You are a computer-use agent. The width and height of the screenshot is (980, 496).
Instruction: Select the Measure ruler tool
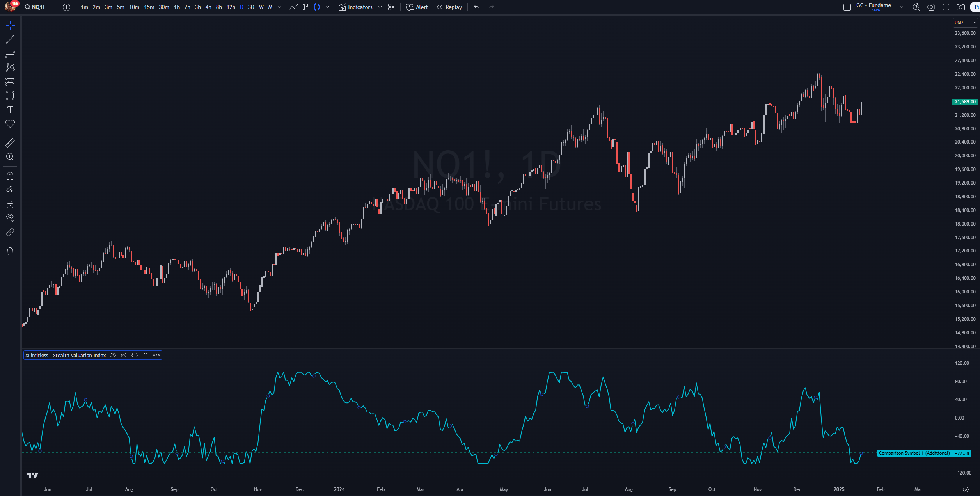click(10, 143)
